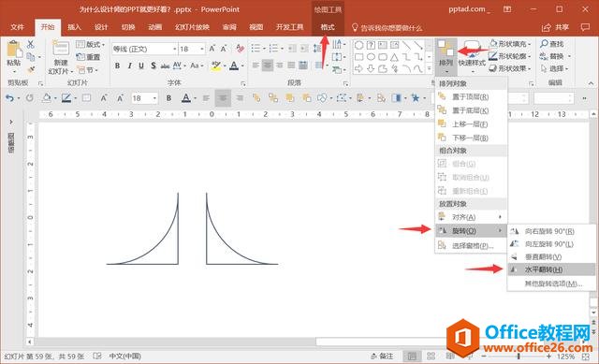The height and width of the screenshot is (364, 599).
Task: Open Shape Effects (形状效果) dropdown
Action: click(x=510, y=68)
